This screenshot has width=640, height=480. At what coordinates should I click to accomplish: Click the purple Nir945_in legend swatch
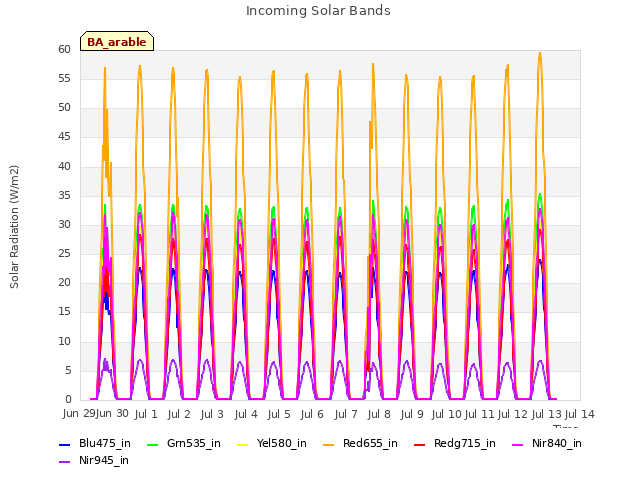coord(64,462)
